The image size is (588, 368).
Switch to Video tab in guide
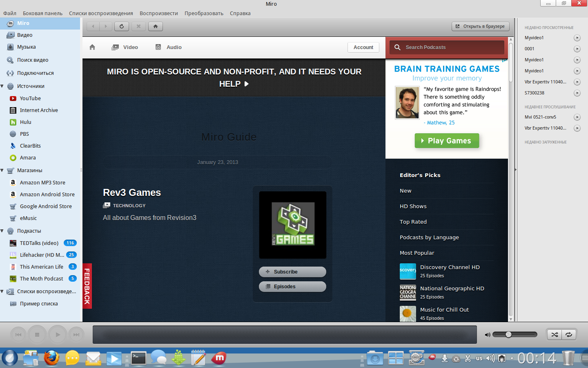(x=125, y=47)
